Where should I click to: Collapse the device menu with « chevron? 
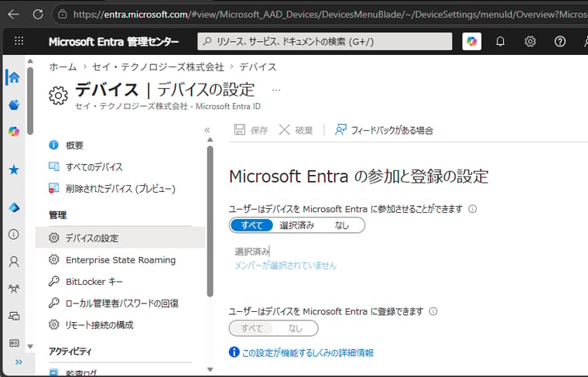pos(207,130)
